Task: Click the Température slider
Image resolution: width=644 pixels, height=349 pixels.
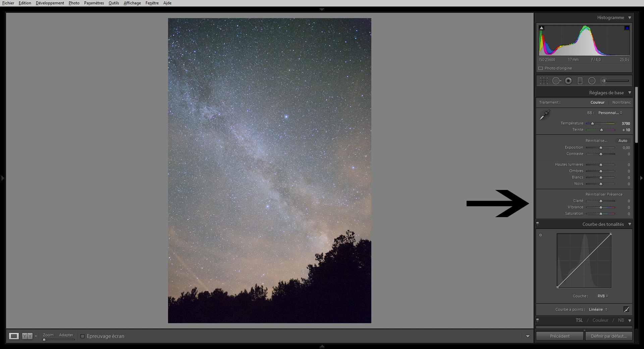Action: click(600, 123)
